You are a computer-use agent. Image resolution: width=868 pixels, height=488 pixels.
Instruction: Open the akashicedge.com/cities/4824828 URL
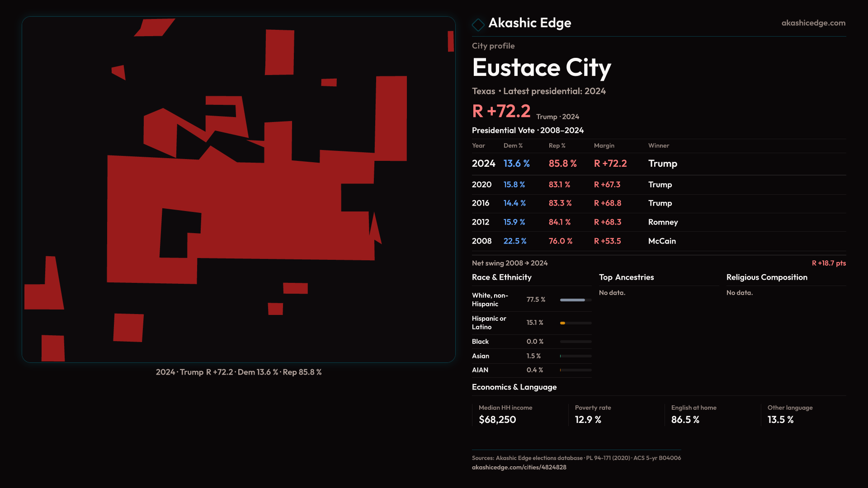[x=519, y=467]
